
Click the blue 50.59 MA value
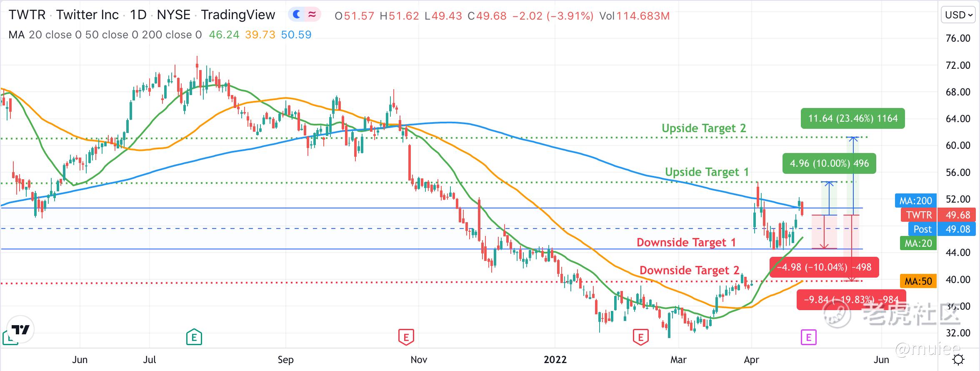click(296, 35)
